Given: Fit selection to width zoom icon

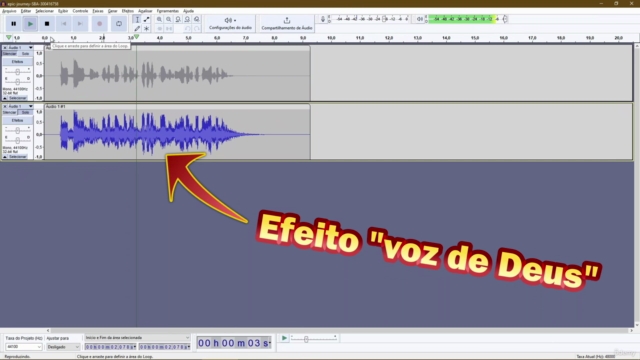Looking at the screenshot, I should click(x=178, y=20).
